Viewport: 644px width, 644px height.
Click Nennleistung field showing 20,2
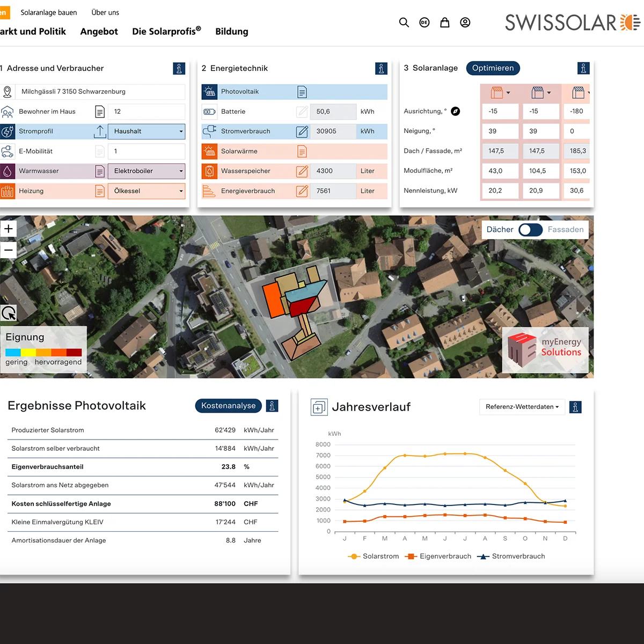point(500,191)
